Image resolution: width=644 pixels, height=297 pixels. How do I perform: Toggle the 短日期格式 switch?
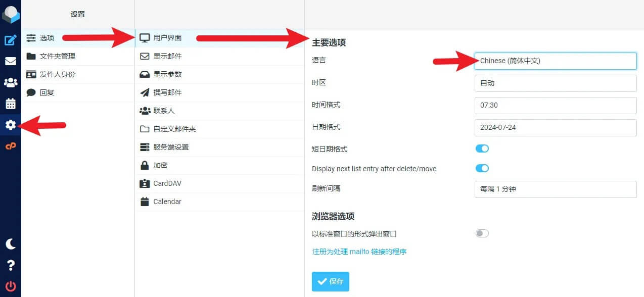(x=482, y=148)
